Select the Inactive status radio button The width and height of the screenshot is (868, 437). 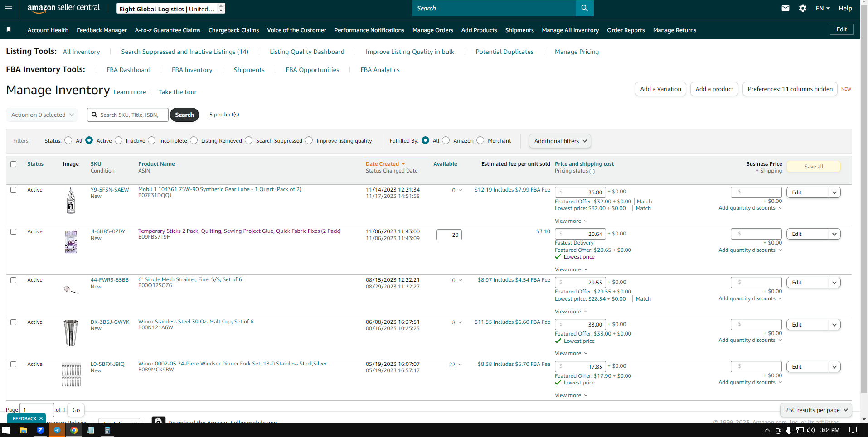pyautogui.click(x=119, y=140)
